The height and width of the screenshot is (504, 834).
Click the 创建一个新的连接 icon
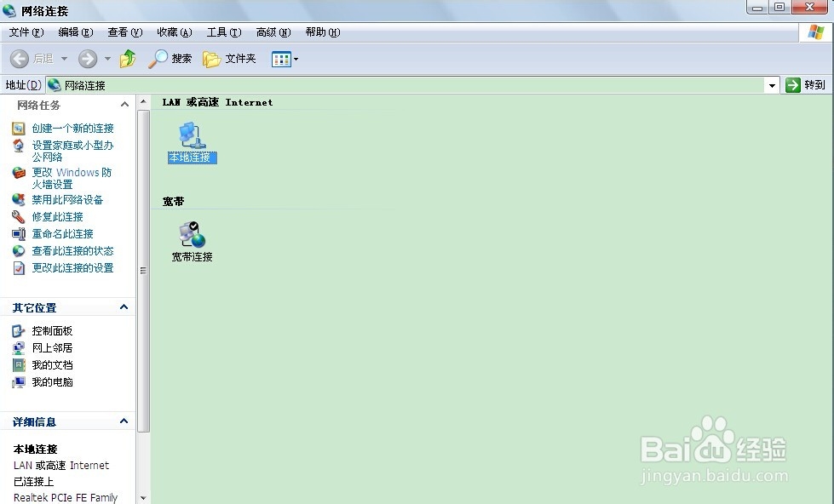click(x=19, y=128)
